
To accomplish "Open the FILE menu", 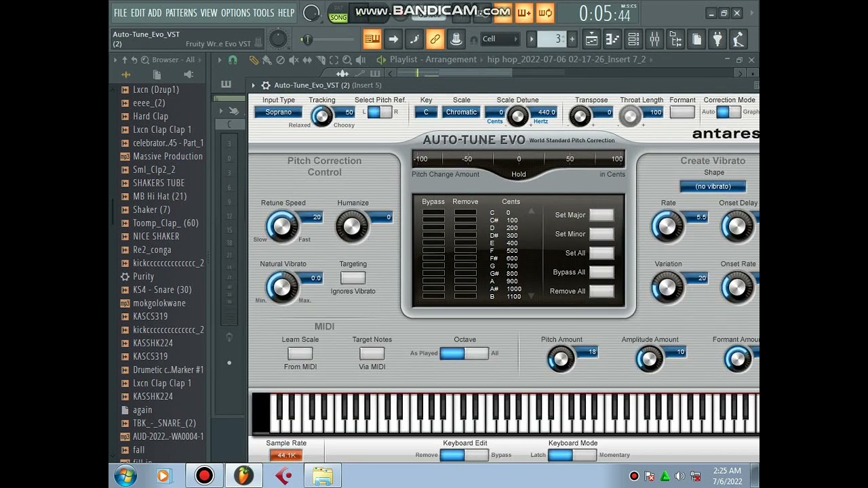I will point(120,13).
